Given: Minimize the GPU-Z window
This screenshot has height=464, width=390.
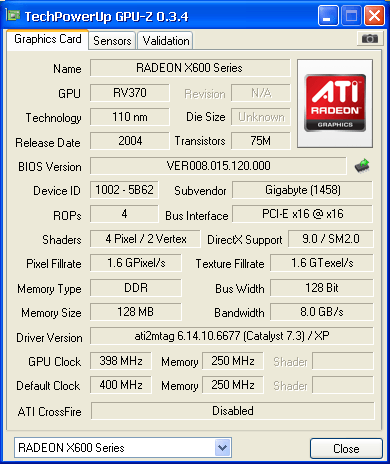Looking at the screenshot, I should tap(328, 16).
